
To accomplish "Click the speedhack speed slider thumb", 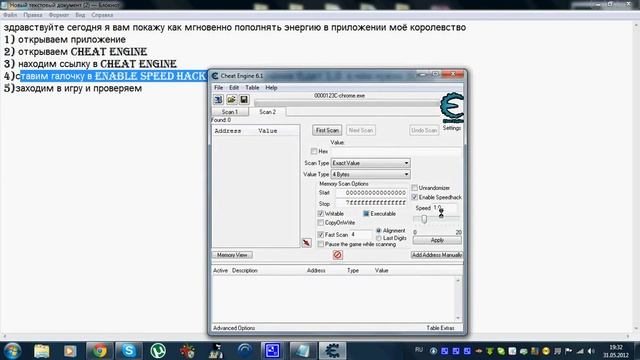I will click(x=424, y=219).
